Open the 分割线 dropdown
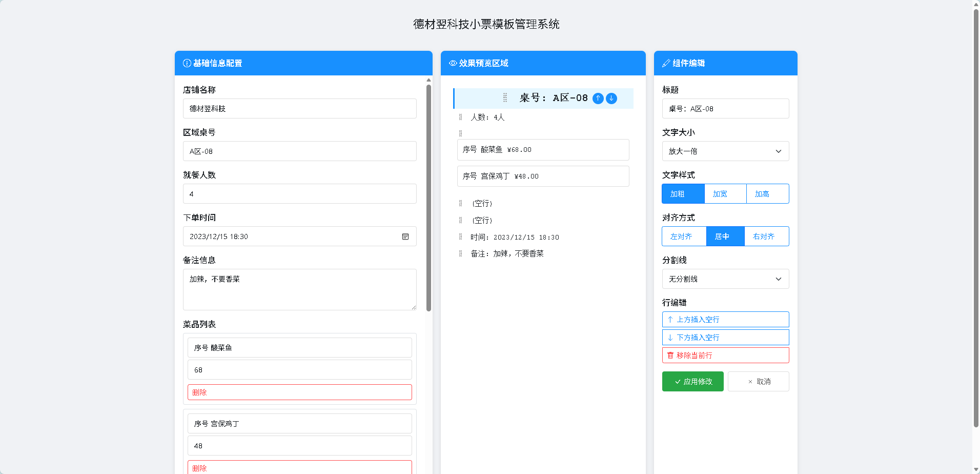This screenshot has width=980, height=474. [725, 279]
